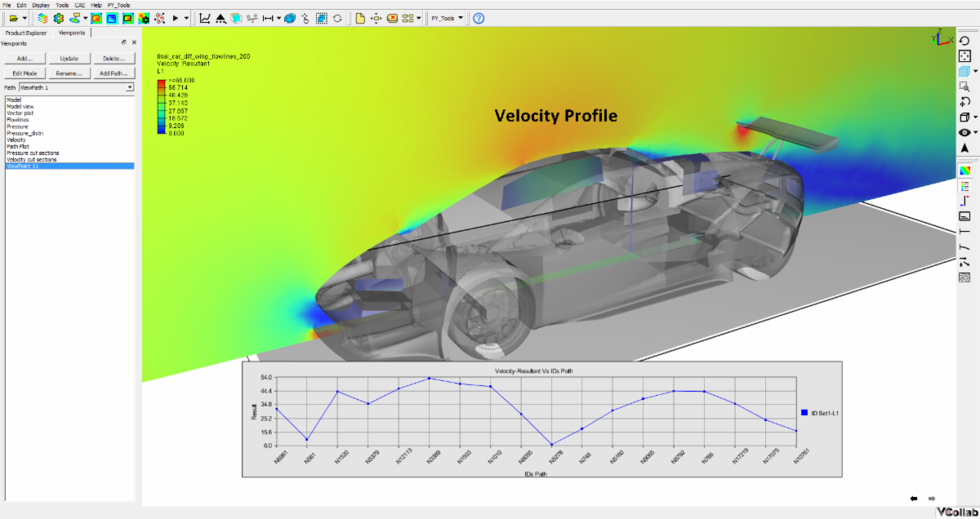Click the settings gear icon in toolbar

tap(58, 18)
